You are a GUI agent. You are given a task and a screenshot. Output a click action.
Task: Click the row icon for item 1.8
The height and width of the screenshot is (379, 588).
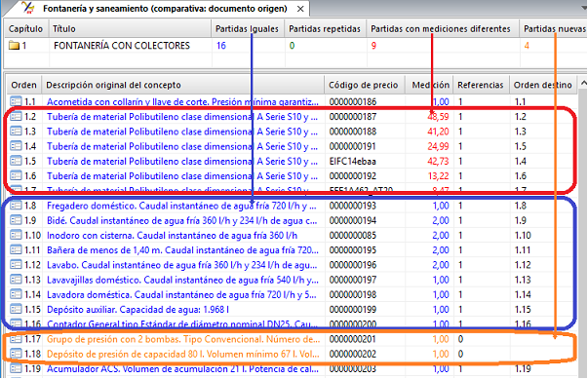click(x=16, y=206)
